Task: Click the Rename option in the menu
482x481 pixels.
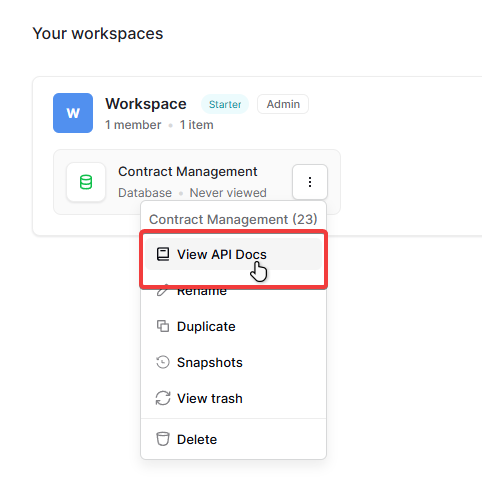Action: (x=233, y=291)
